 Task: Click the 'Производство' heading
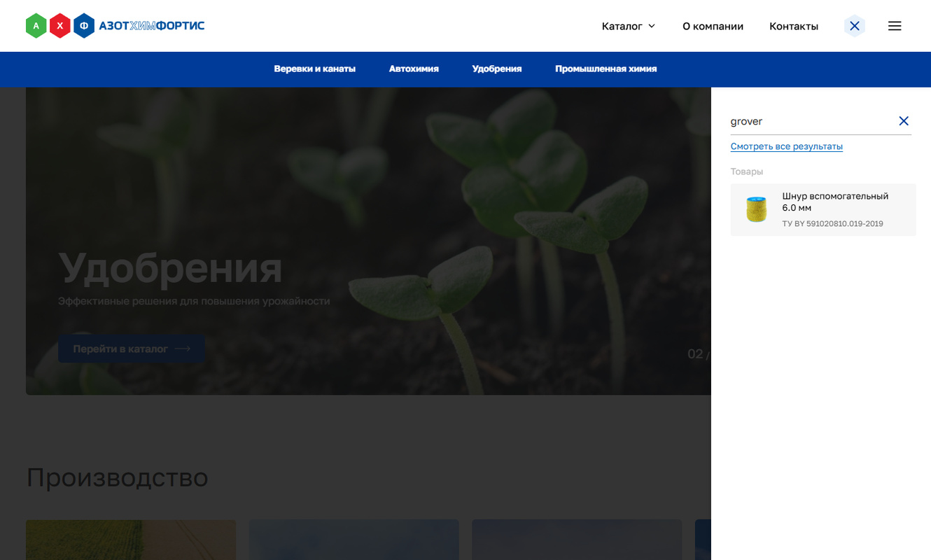tap(118, 477)
